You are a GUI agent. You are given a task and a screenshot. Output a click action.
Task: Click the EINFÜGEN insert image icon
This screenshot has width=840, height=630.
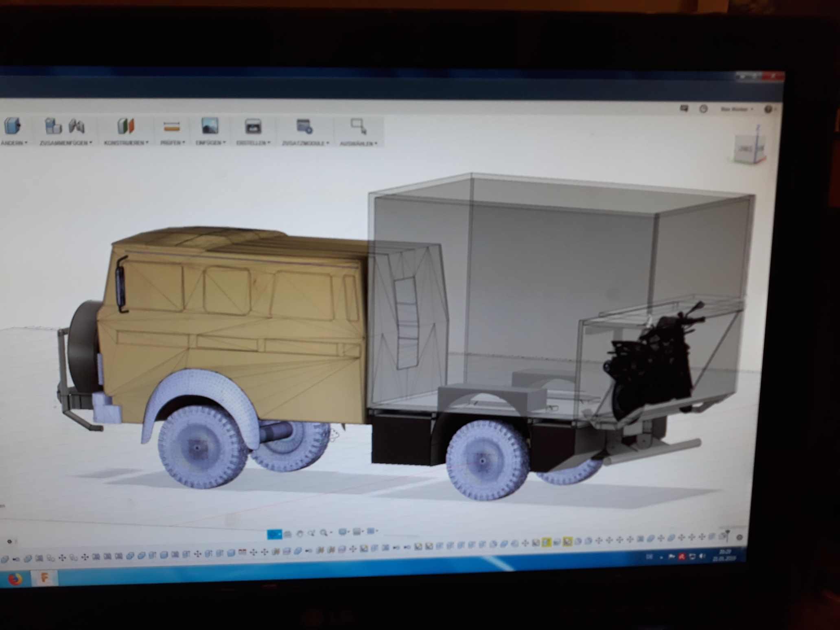click(210, 126)
